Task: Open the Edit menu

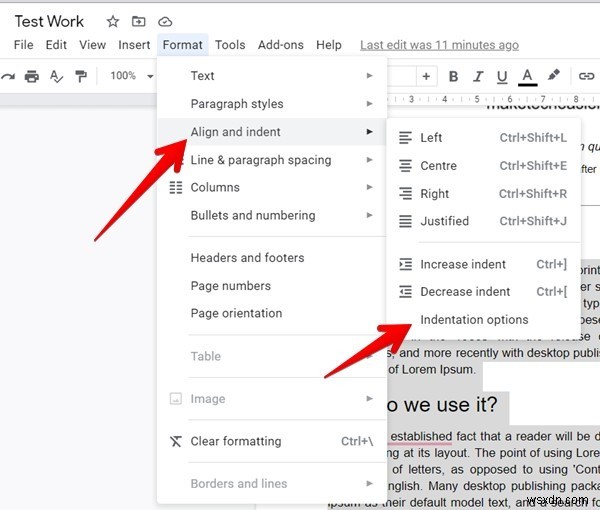Action: [x=56, y=45]
